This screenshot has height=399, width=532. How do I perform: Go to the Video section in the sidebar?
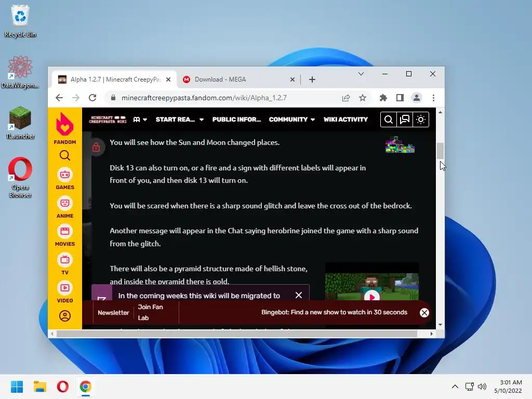[65, 292]
